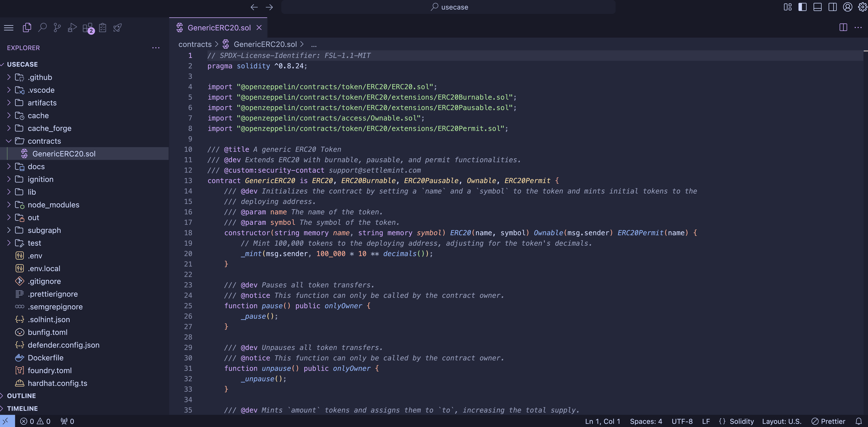Click contracts in the breadcrumb
Viewport: 868px width, 427px height.
pyautogui.click(x=195, y=45)
